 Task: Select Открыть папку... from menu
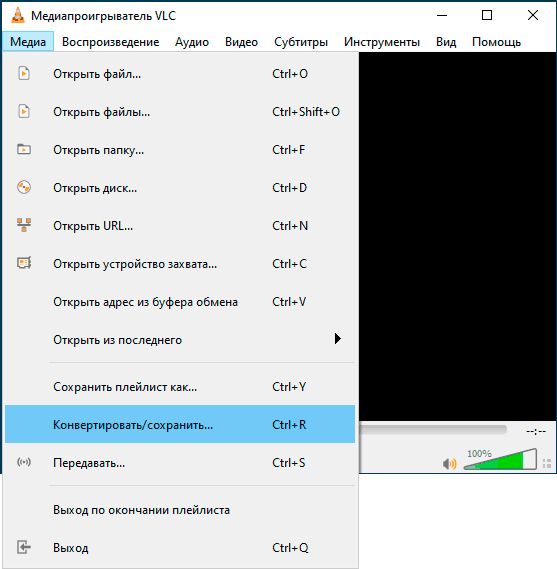180,150
